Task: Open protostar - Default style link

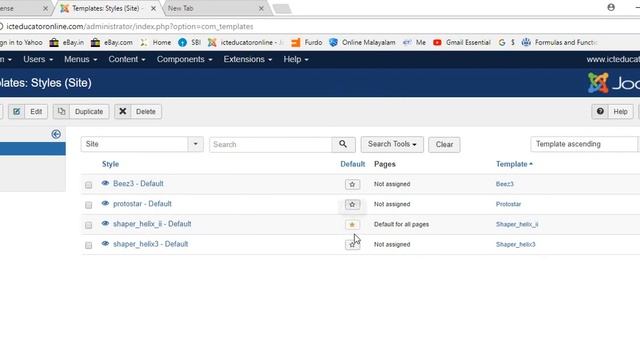Action: [x=142, y=204]
